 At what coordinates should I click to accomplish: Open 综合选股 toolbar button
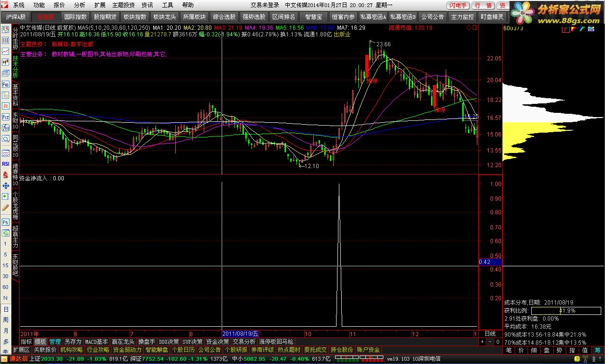[x=224, y=17]
